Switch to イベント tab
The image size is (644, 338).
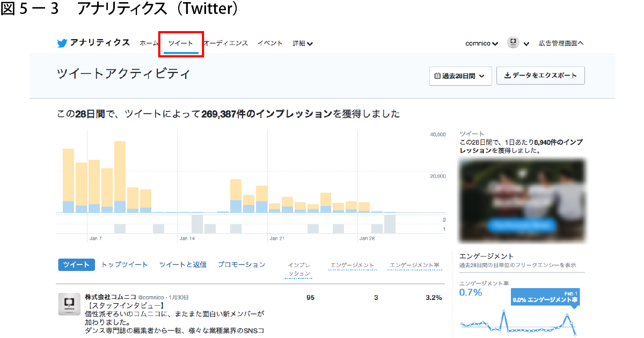[x=270, y=43]
